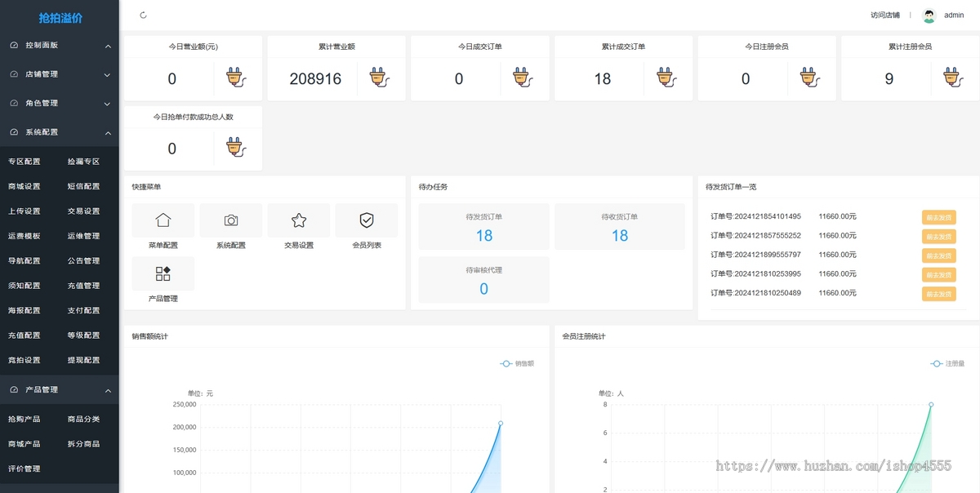Screen dimensions: 980x493
Task: Open 充值配置 in the sidebar
Action: (24, 335)
